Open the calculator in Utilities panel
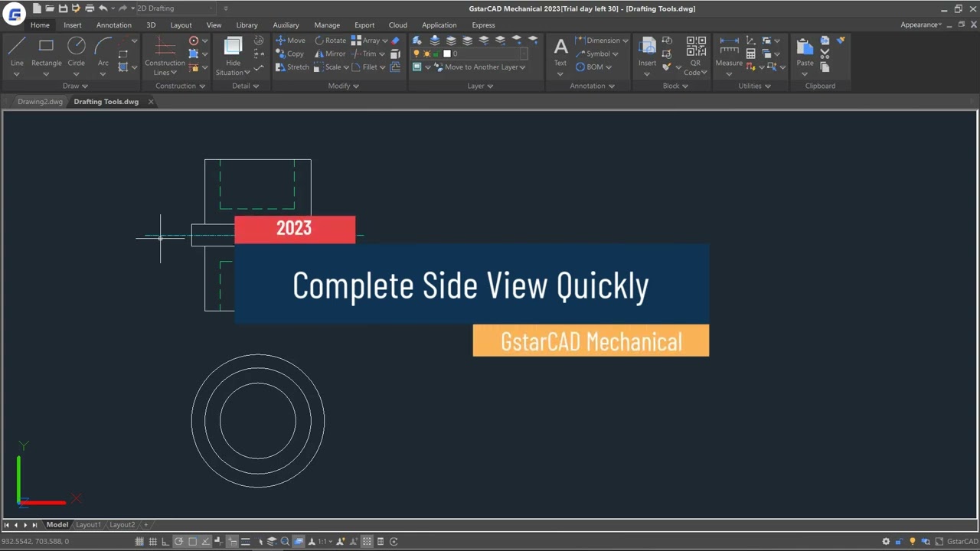Viewport: 980px width, 551px height. coord(750,54)
